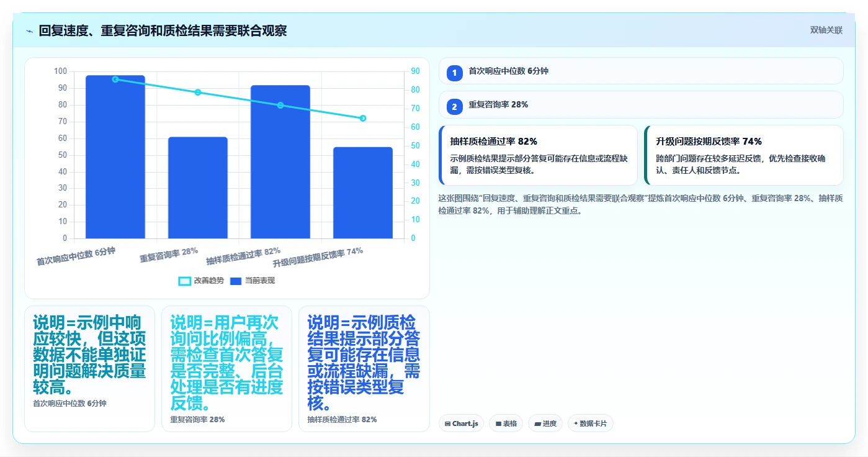Open the card starting 说明=用户再次询问比例偏高
The image size is (868, 457).
[x=226, y=369]
